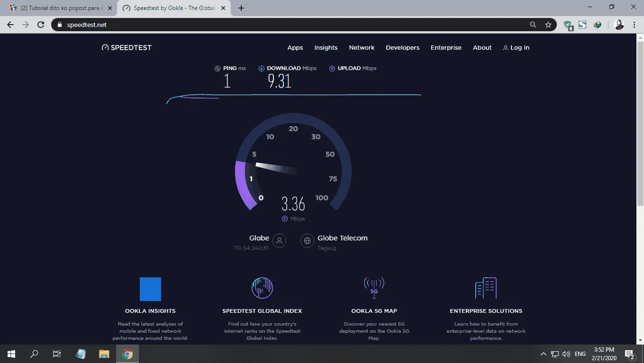Screen dimensions: 644x363
Task: Click the 9.31 download result
Action: 280,82
